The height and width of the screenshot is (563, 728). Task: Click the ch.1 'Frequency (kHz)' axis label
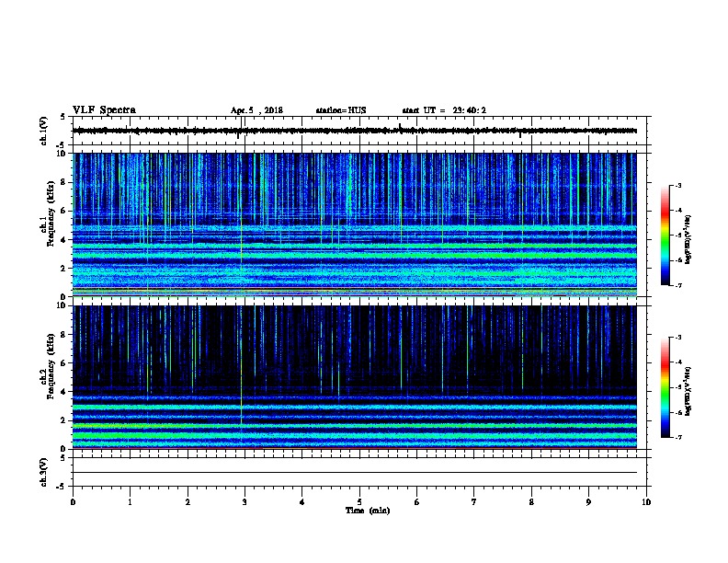pyautogui.click(x=51, y=214)
